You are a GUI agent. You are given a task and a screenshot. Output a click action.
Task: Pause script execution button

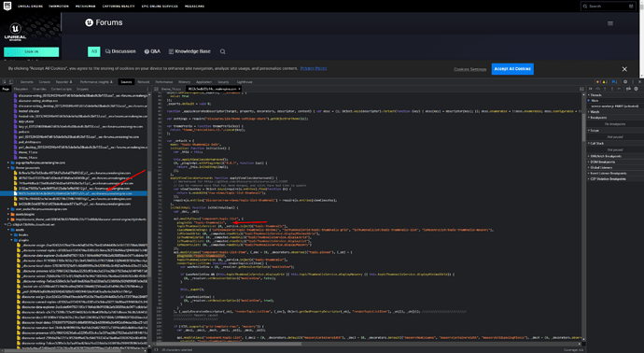click(x=591, y=89)
